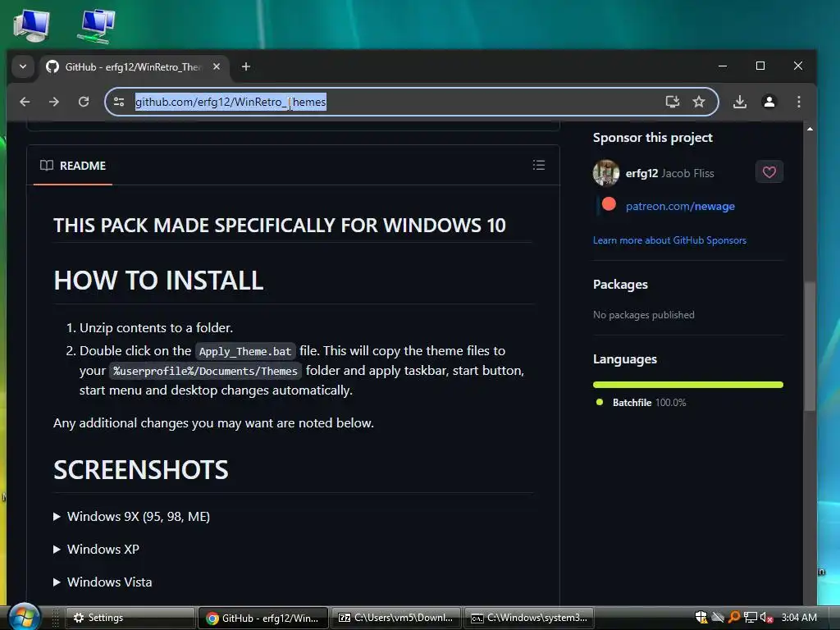This screenshot has width=840, height=630.
Task: Click the Languages heading
Action: tap(624, 359)
